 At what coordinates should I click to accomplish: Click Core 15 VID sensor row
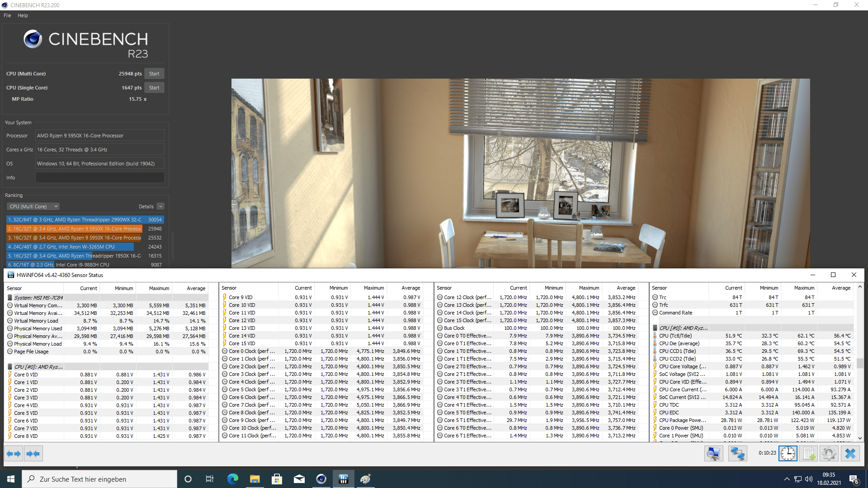pyautogui.click(x=322, y=343)
